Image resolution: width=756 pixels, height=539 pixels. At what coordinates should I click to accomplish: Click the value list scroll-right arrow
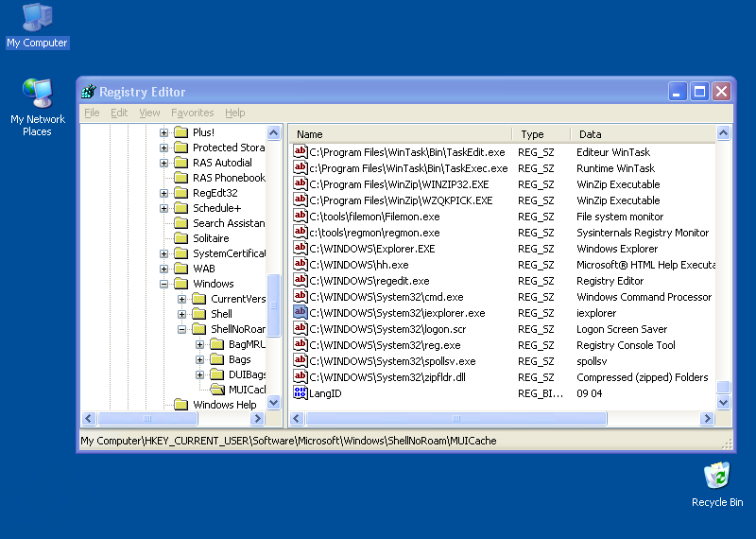pos(707,418)
